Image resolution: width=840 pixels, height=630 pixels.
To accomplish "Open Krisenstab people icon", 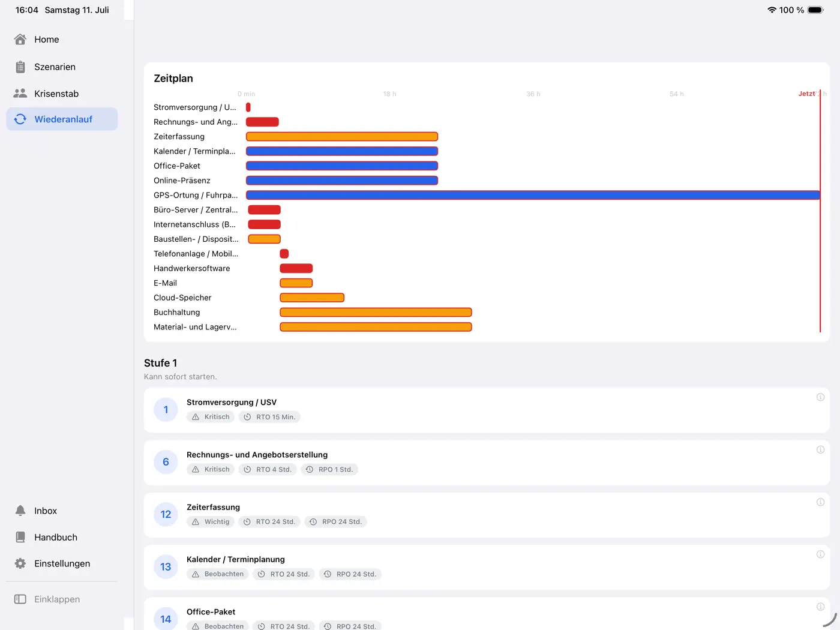I will tap(20, 94).
